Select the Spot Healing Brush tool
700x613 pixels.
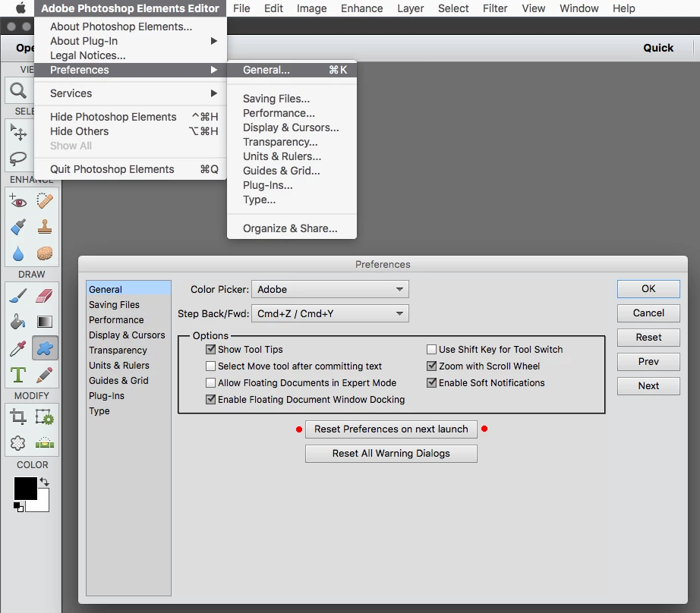tap(45, 202)
